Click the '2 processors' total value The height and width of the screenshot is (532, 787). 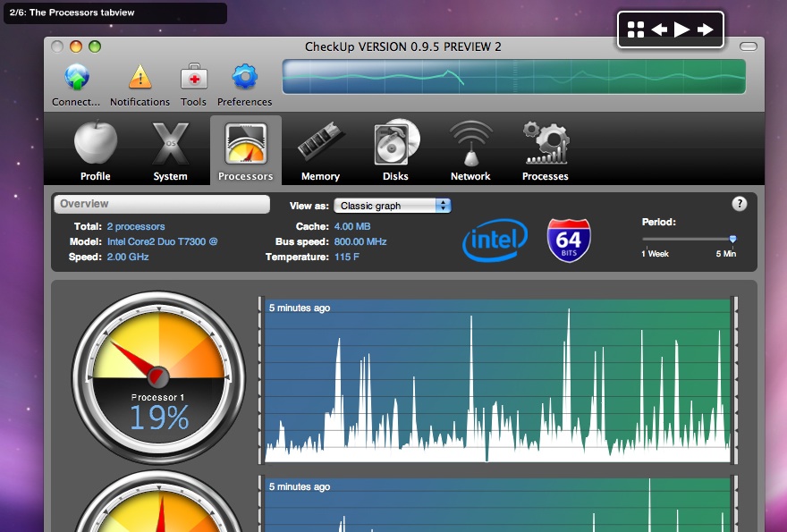click(x=136, y=226)
